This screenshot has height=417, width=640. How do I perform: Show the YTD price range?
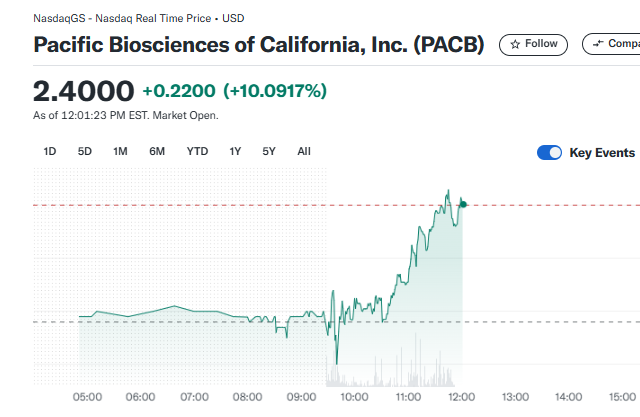tap(197, 152)
